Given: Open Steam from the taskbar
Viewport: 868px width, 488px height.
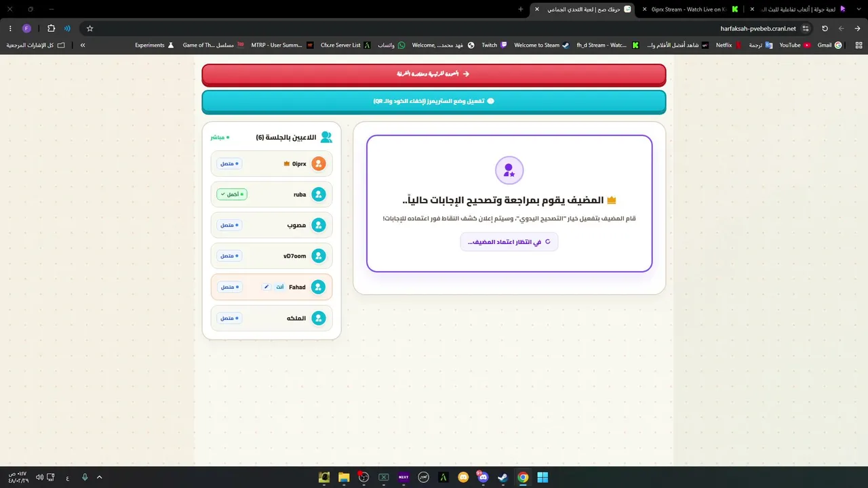Looking at the screenshot, I should click(x=502, y=477).
